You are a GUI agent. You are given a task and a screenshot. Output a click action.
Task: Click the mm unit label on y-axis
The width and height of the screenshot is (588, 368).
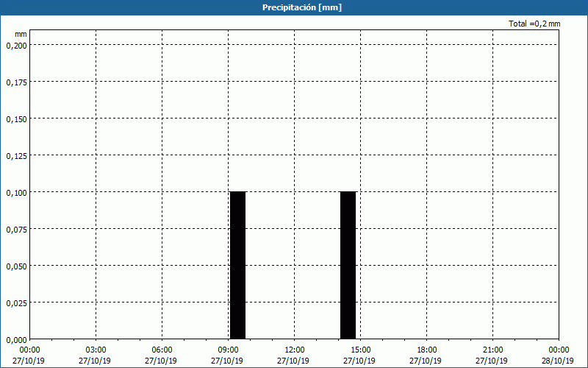[x=21, y=34]
